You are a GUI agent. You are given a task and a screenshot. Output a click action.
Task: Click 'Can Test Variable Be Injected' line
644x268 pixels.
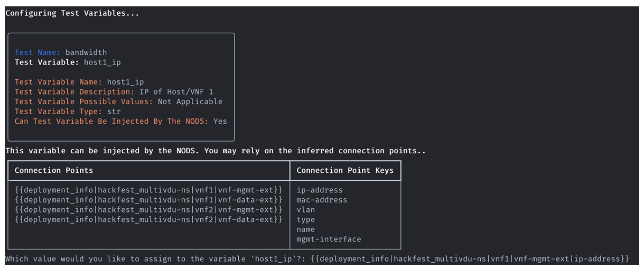pyautogui.click(x=121, y=121)
